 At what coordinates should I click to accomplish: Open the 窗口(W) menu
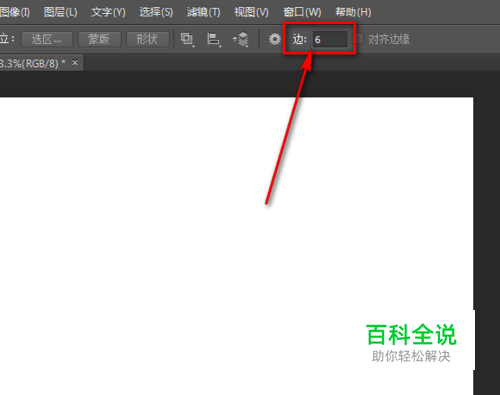point(302,12)
